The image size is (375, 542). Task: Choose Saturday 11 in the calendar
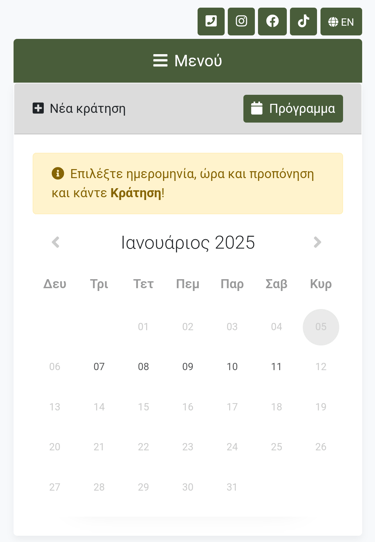(x=276, y=366)
